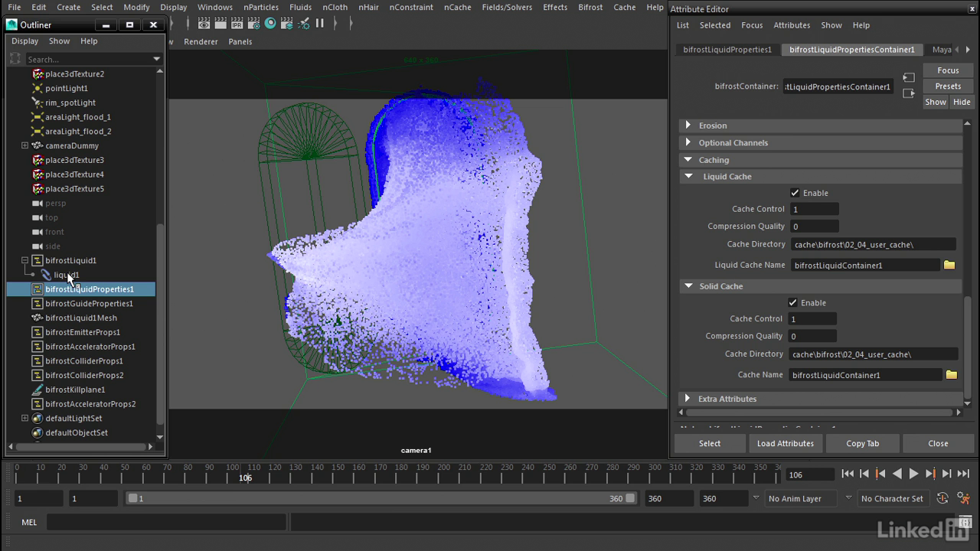Select the liquid1 shape node

[66, 275]
